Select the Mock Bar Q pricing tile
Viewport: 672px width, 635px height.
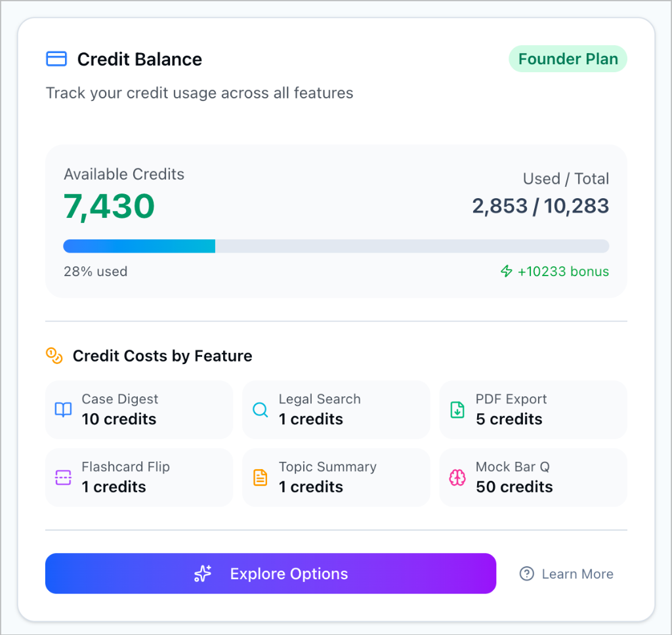[x=533, y=477]
